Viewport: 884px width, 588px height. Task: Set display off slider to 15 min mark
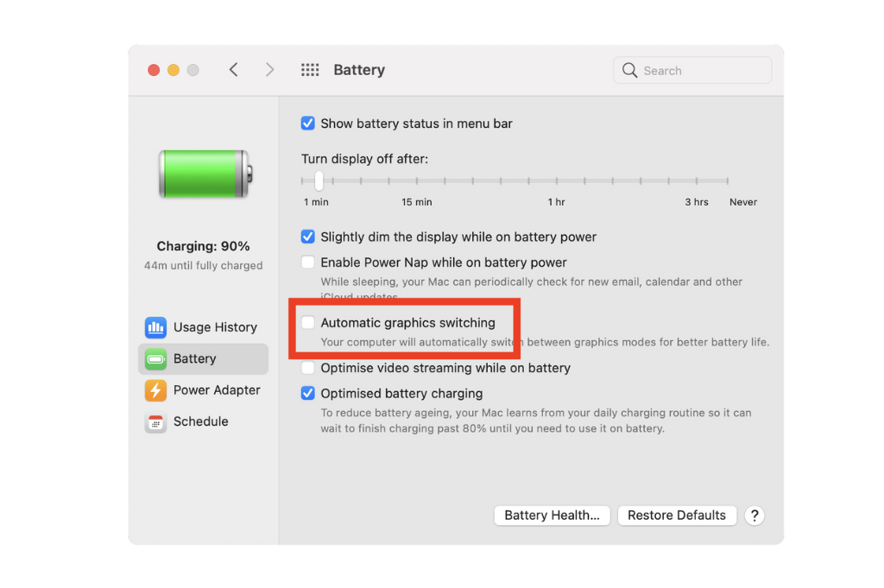tap(417, 181)
